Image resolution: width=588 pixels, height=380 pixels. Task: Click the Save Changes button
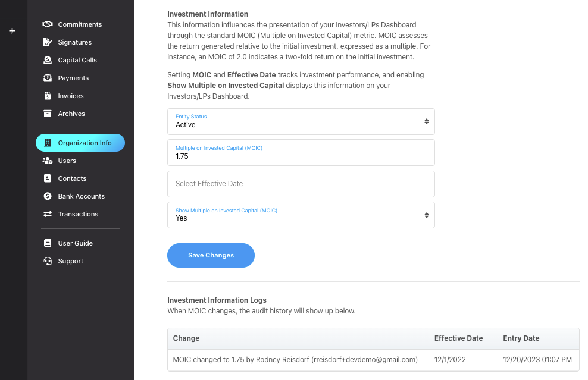pos(211,255)
